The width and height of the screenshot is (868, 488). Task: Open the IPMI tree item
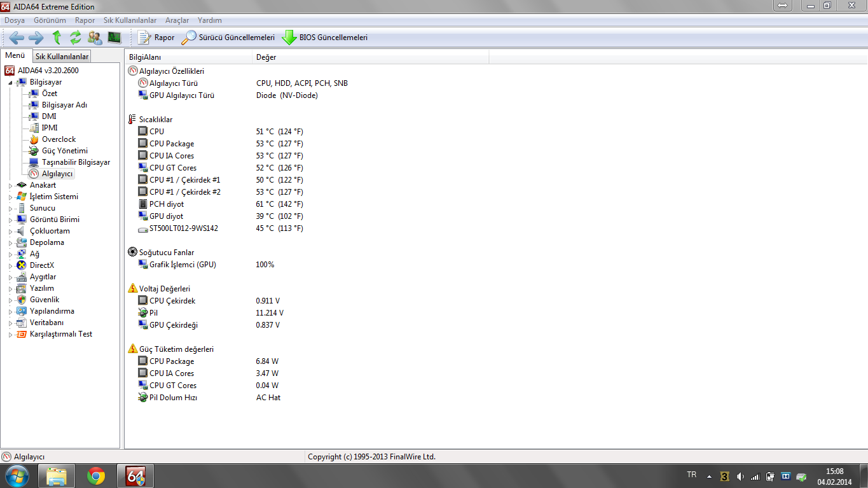coord(43,128)
